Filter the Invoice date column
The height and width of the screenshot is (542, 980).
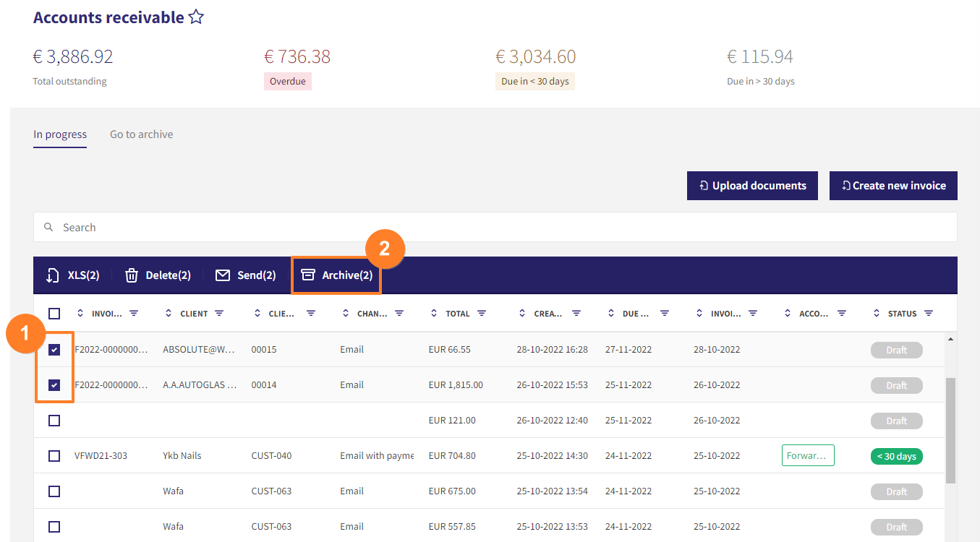click(753, 314)
